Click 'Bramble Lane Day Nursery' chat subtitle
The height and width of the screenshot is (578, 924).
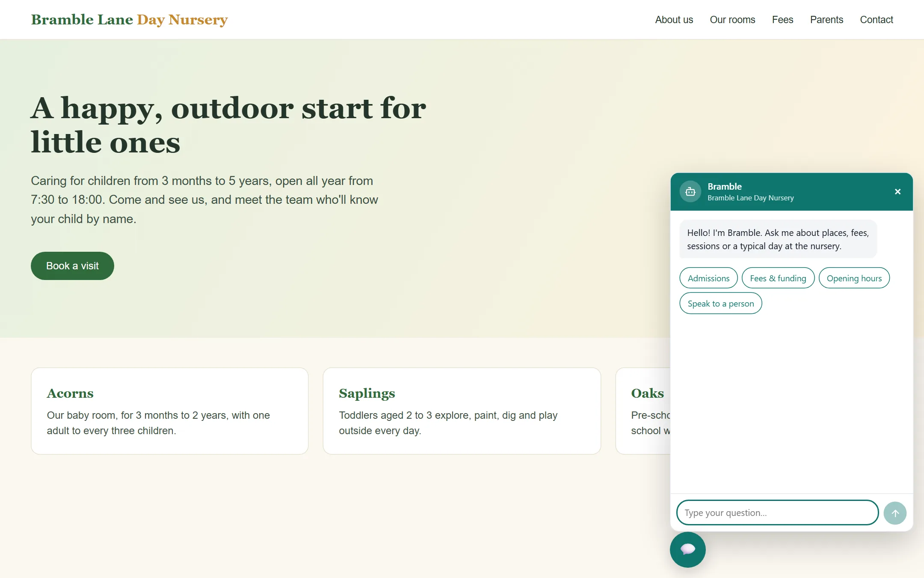tap(750, 198)
